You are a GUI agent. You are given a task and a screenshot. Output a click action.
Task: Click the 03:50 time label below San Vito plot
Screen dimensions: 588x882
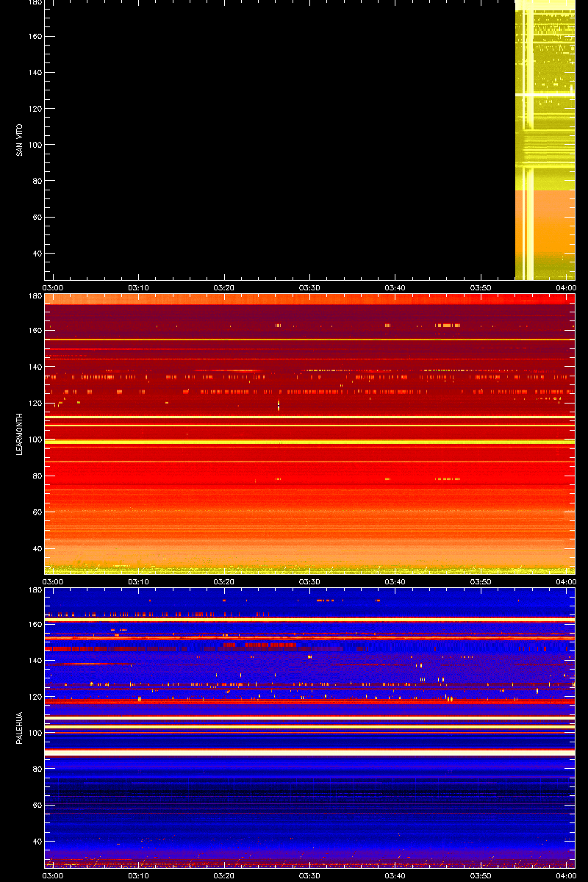click(x=481, y=288)
